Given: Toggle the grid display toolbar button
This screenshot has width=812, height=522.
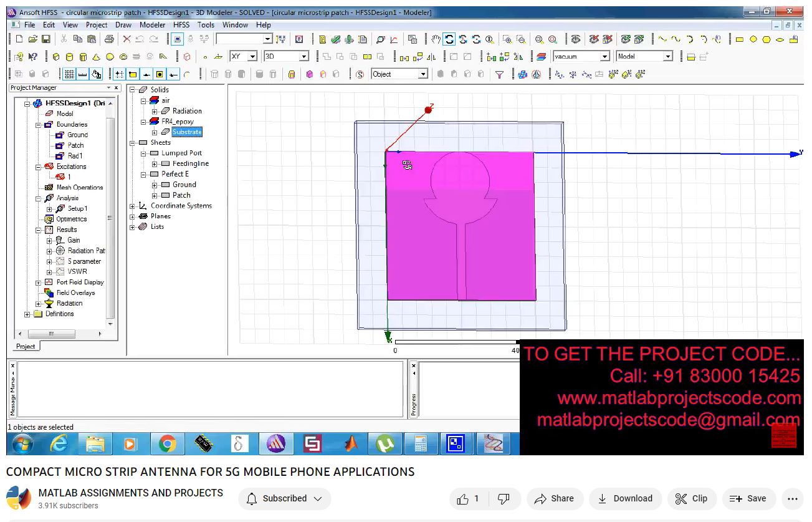Looking at the screenshot, I should point(69,74).
